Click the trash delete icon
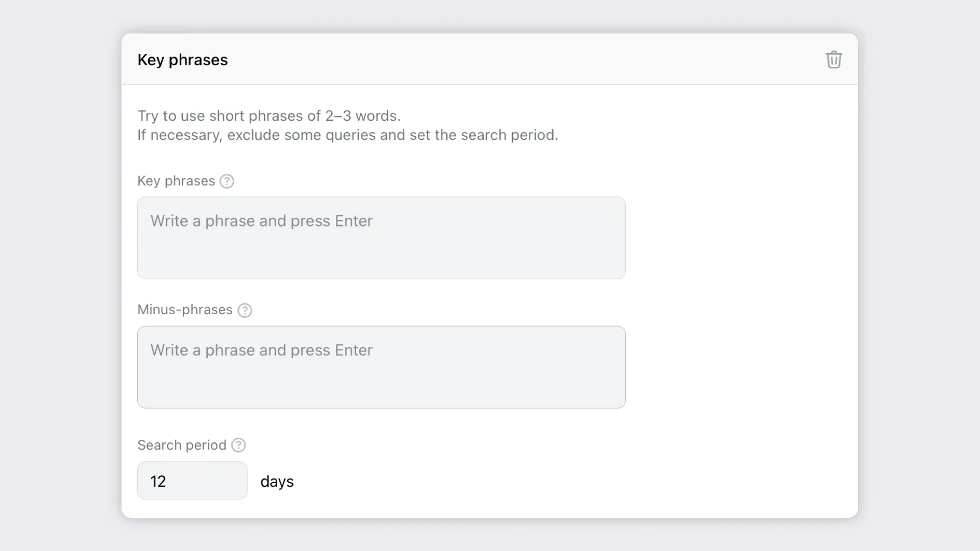Screen dimensions: 980x551 click(x=834, y=60)
